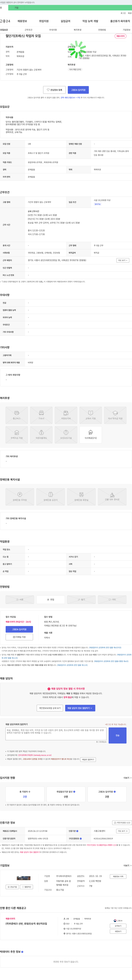Expand 지도 보기 for 근무 예정지
This screenshot has height=980, width=132.
[123, 260]
